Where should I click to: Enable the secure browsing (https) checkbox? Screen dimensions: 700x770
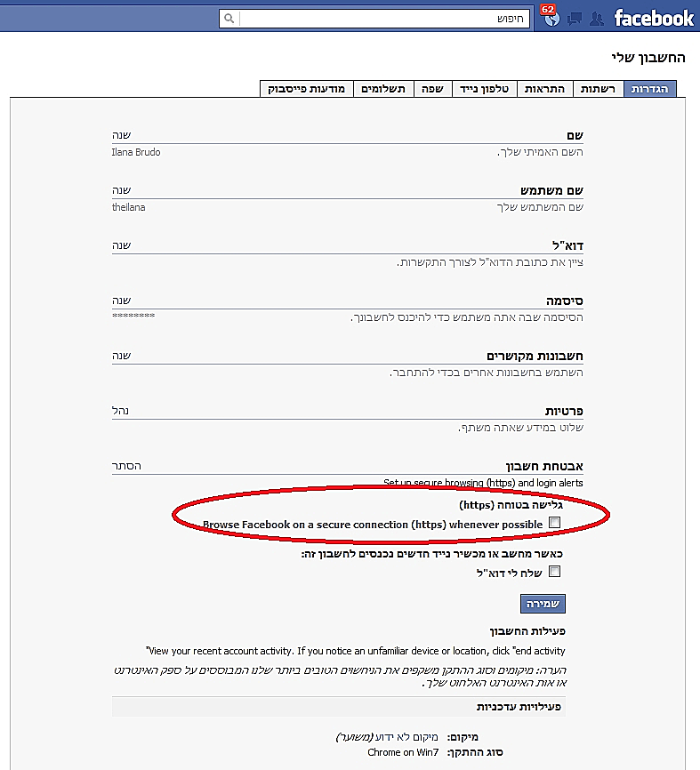click(554, 523)
